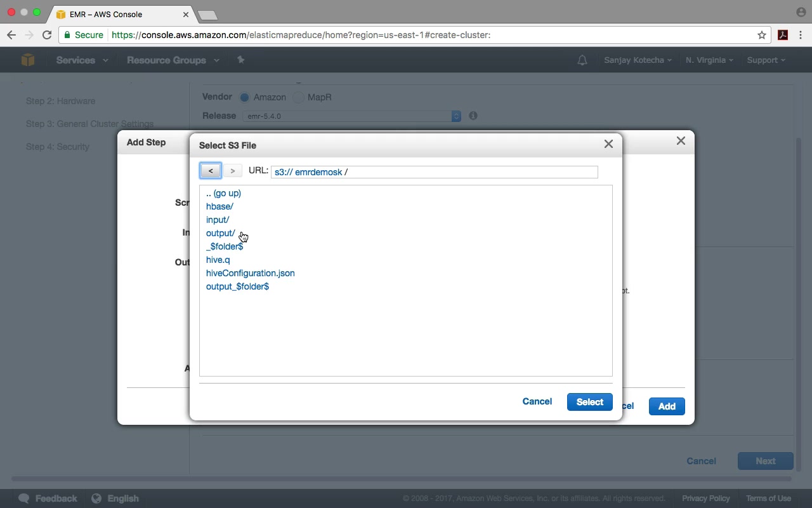The image size is (812, 508).
Task: Go to Step 2: Hardware
Action: click(60, 101)
